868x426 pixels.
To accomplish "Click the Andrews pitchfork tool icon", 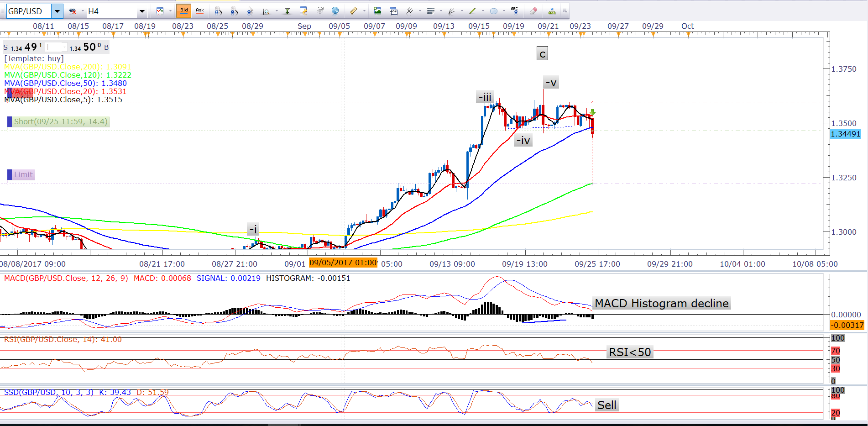I will [409, 11].
